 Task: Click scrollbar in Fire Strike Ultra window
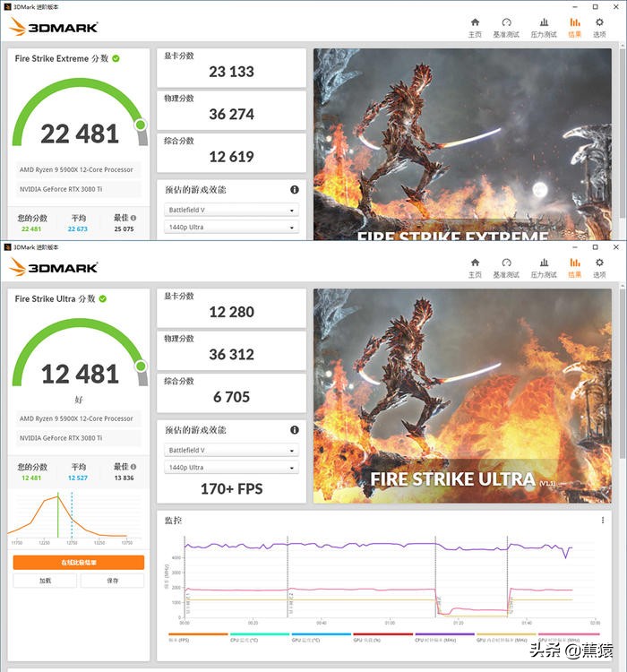pos(622,373)
